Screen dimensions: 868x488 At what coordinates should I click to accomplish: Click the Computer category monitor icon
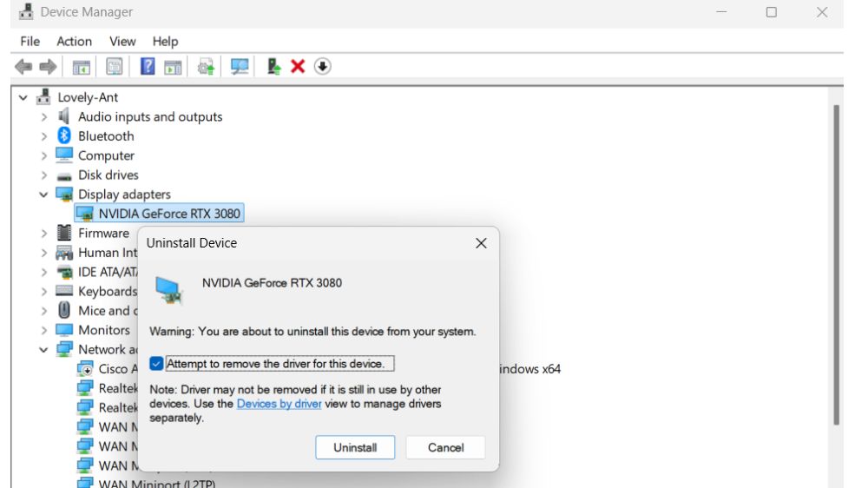(x=64, y=155)
